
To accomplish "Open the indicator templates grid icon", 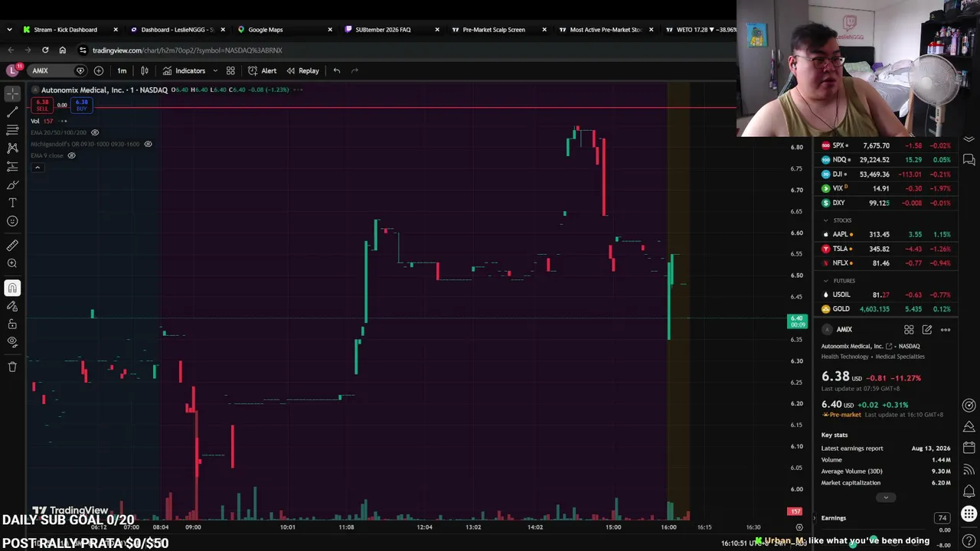I will pos(230,70).
